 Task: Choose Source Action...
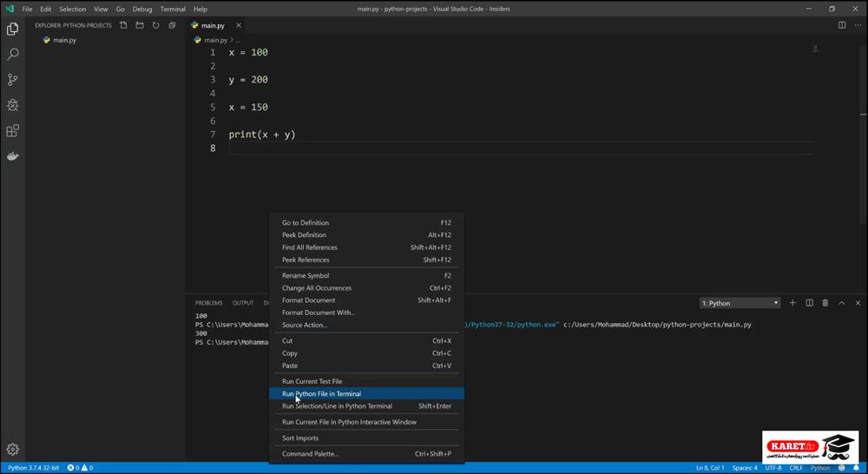(366, 325)
